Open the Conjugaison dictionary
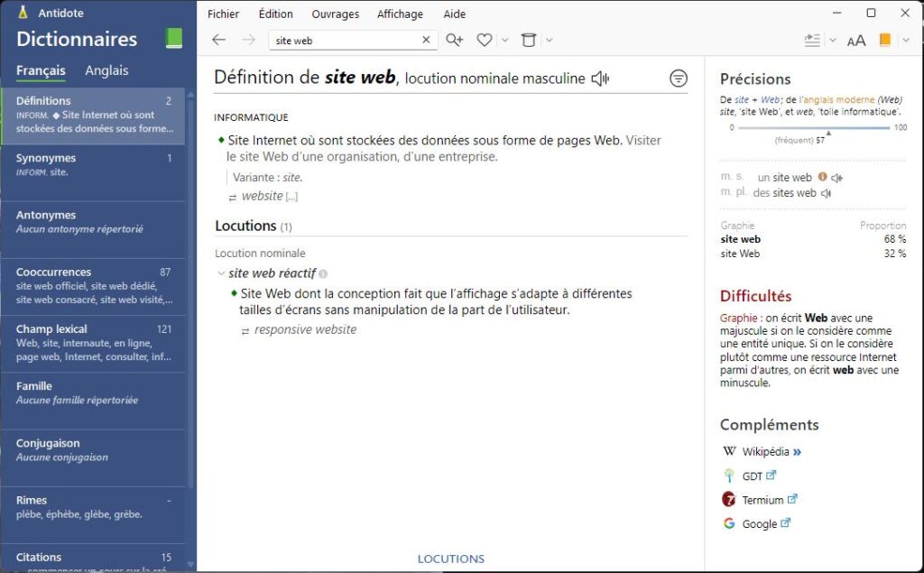924x573 pixels. pos(93,458)
